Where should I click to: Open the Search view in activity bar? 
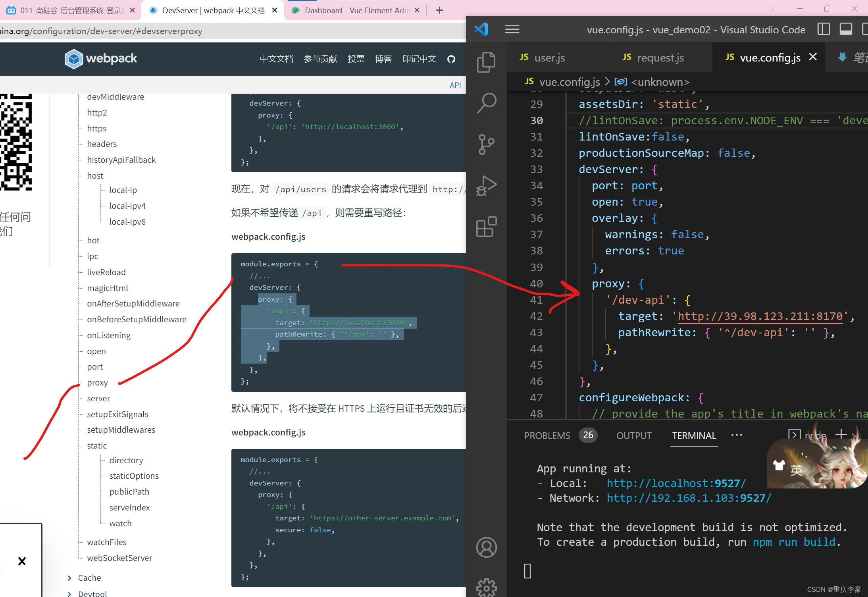[x=486, y=103]
